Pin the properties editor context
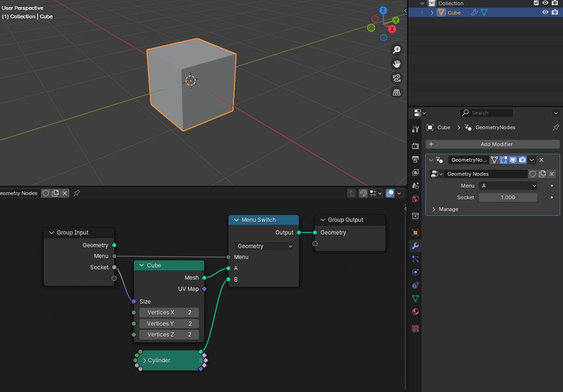 [556, 127]
